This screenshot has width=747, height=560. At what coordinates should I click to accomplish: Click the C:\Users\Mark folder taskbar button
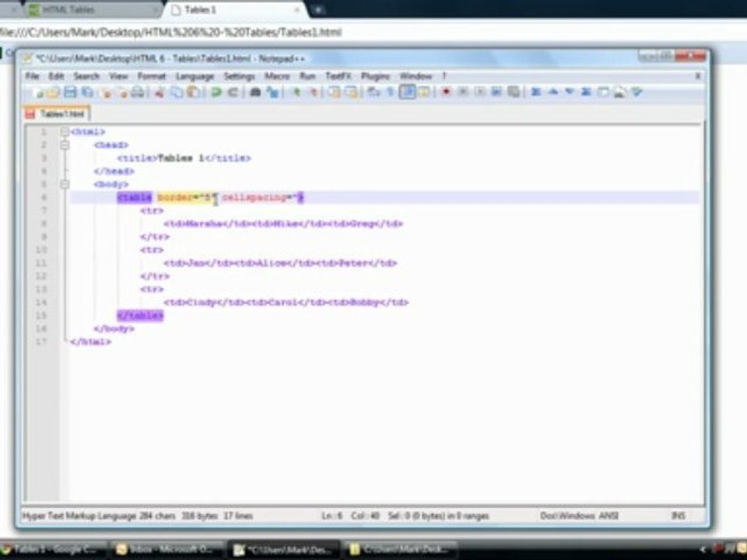(402, 550)
